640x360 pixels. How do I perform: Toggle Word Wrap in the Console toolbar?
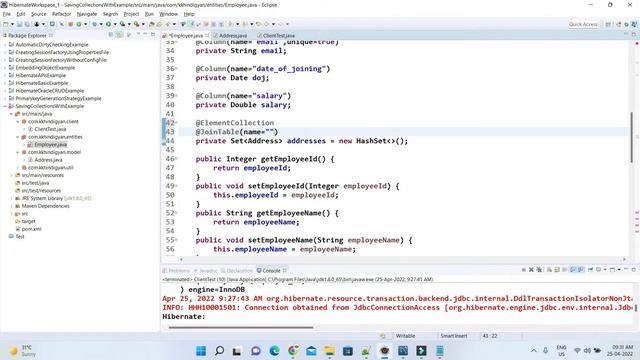[564, 270]
